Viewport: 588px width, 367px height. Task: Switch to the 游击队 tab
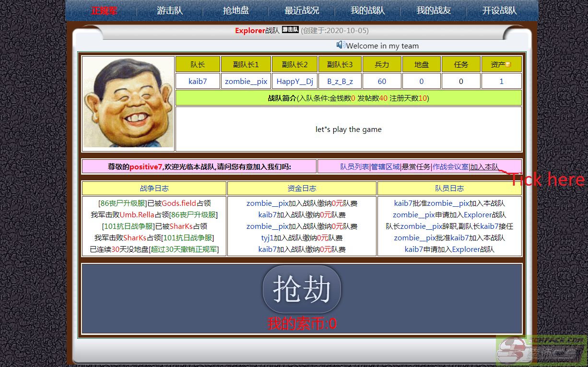pyautogui.click(x=170, y=11)
